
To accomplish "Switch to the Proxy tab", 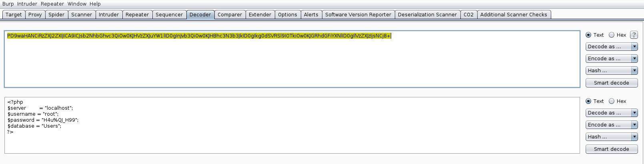I will [35, 15].
